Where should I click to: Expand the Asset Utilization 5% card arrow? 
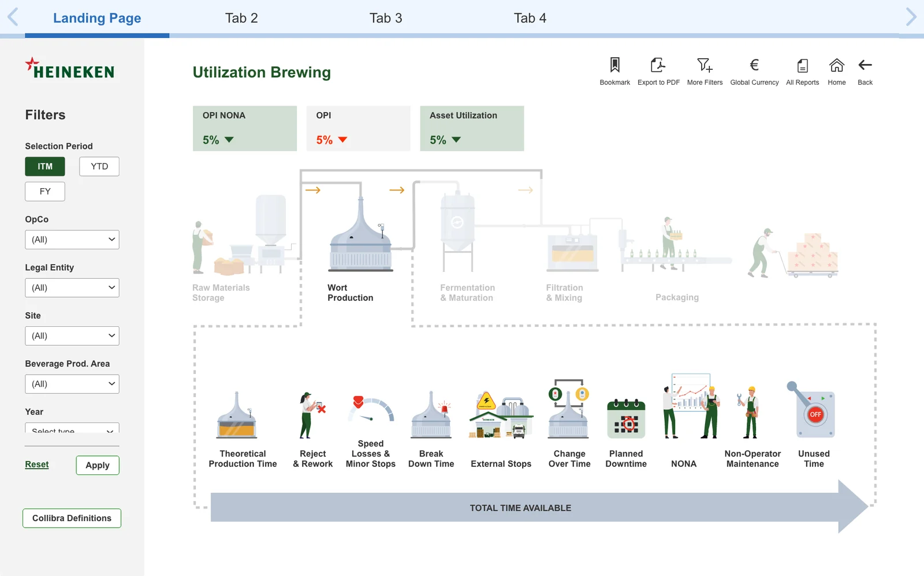pos(456,140)
